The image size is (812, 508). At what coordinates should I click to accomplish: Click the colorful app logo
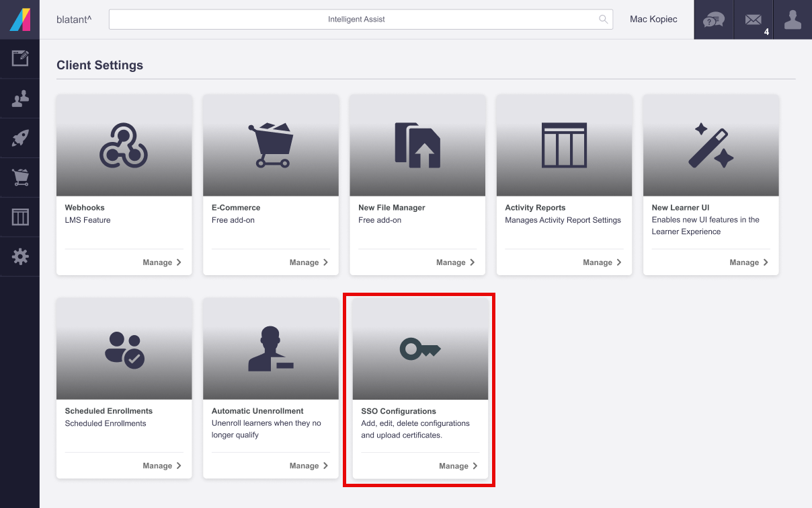20,20
